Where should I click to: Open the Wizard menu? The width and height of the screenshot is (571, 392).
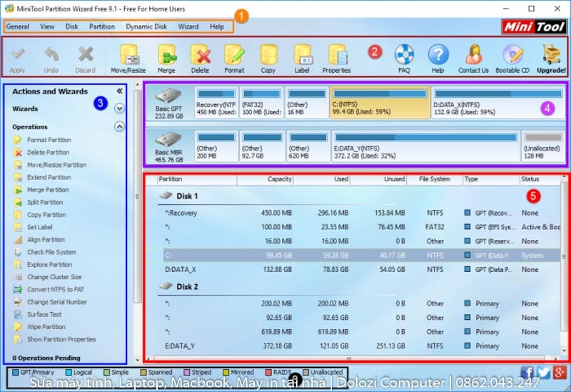click(x=188, y=26)
